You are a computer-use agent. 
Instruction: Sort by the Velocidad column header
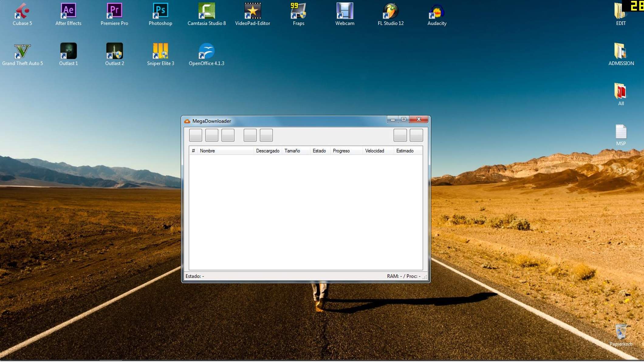[374, 151]
